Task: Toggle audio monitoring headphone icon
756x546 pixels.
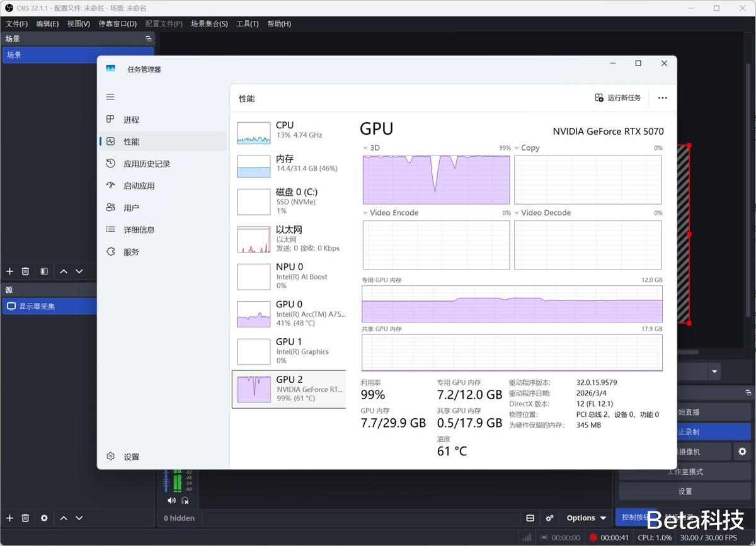Action: pos(185,501)
